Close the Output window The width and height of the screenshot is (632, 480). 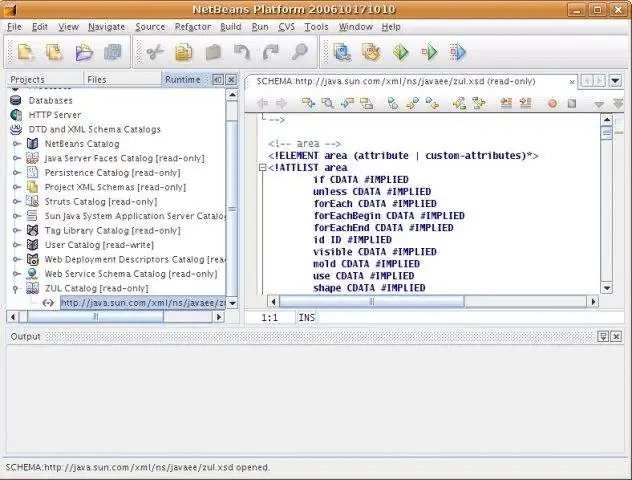point(616,336)
